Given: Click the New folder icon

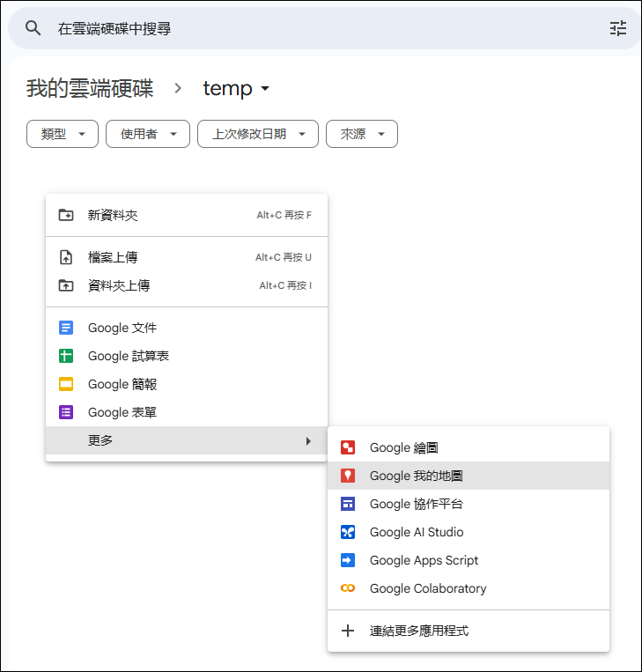Looking at the screenshot, I should click(66, 215).
